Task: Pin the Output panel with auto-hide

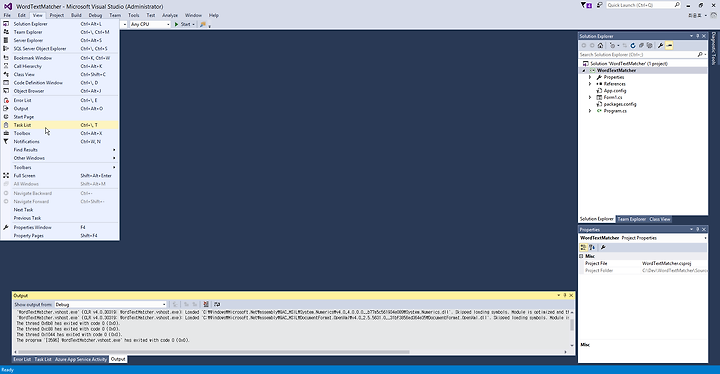Action: click(x=565, y=295)
